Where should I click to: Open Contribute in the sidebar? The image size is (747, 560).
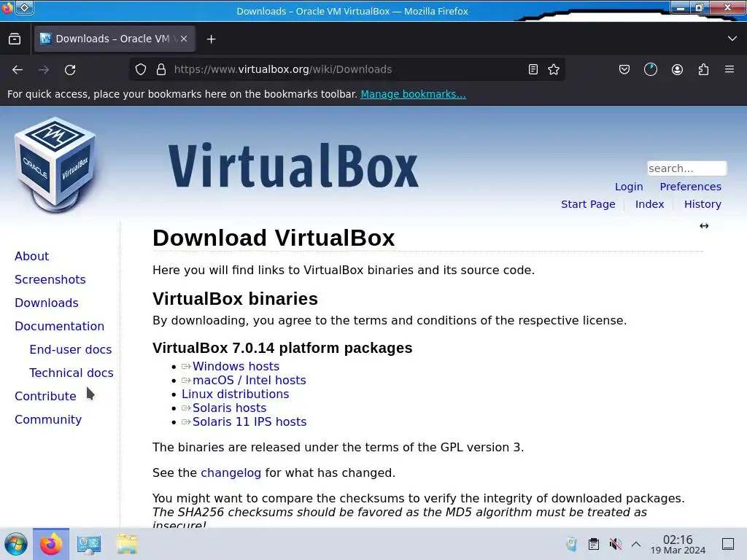(x=45, y=396)
